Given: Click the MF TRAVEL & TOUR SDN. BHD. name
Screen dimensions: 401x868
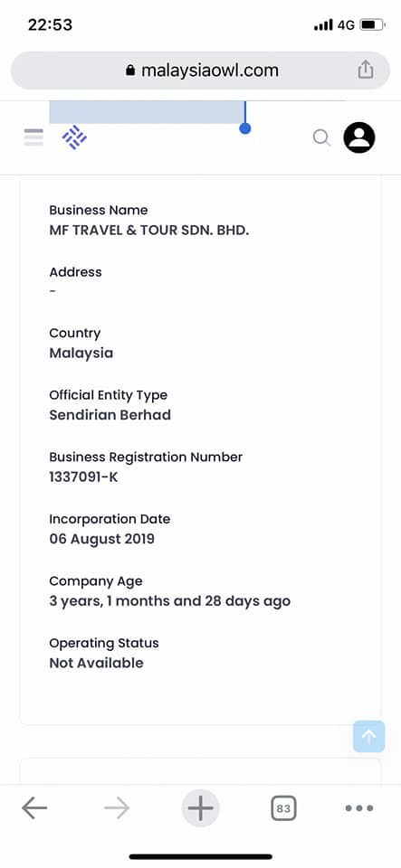Looking at the screenshot, I should coord(149,231).
